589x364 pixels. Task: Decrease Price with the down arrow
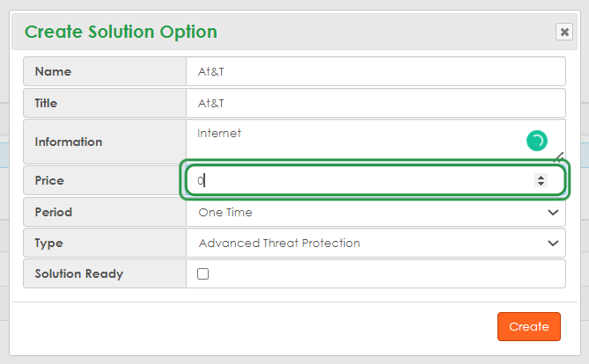[541, 184]
